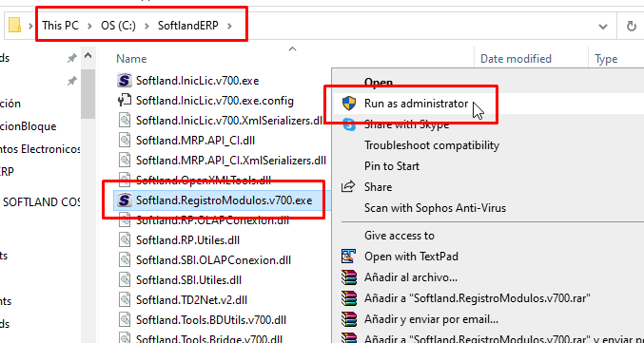Select the file name Softland.SBI.OLAPConexion.dll
644x343 pixels.
coord(213,260)
